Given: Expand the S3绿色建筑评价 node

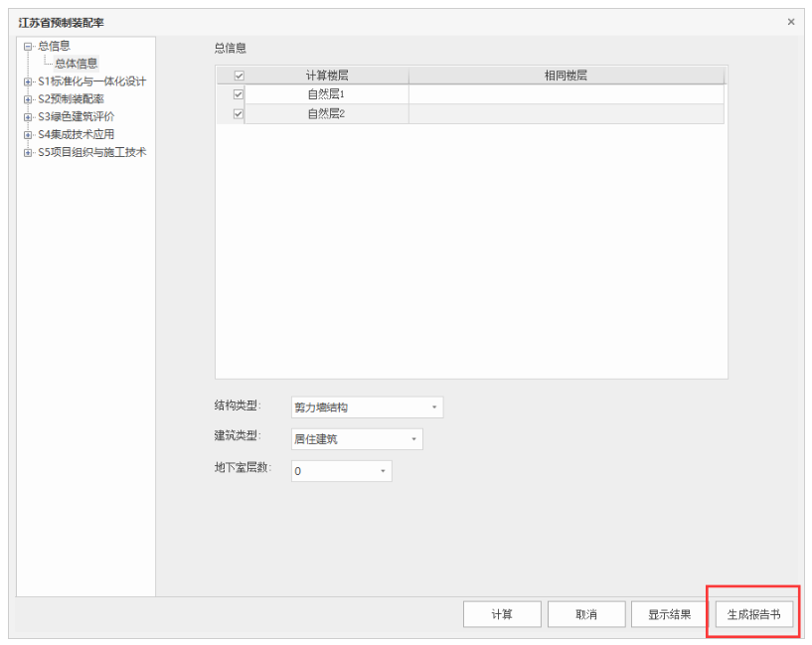Looking at the screenshot, I should click(x=28, y=117).
